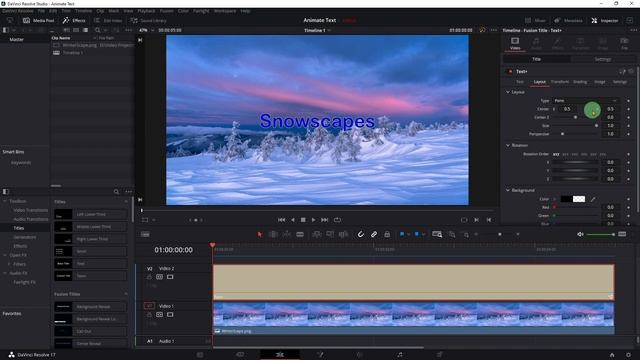Switch to Shading tab in Text+ inspector
This screenshot has width=640, height=360.
tap(580, 82)
